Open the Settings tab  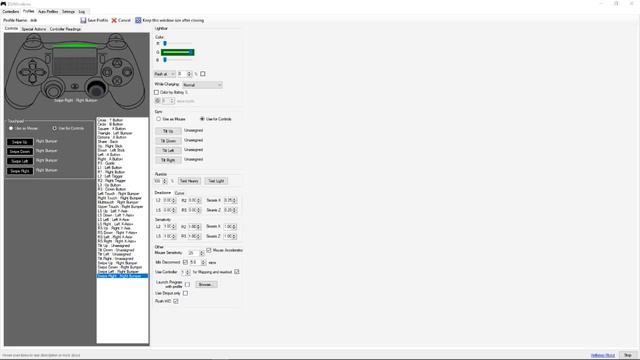(68, 11)
